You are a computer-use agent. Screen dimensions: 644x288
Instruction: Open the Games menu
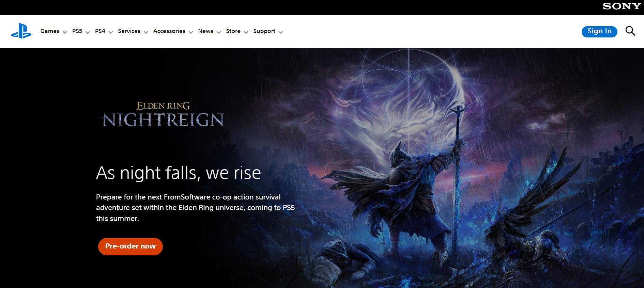[50, 31]
